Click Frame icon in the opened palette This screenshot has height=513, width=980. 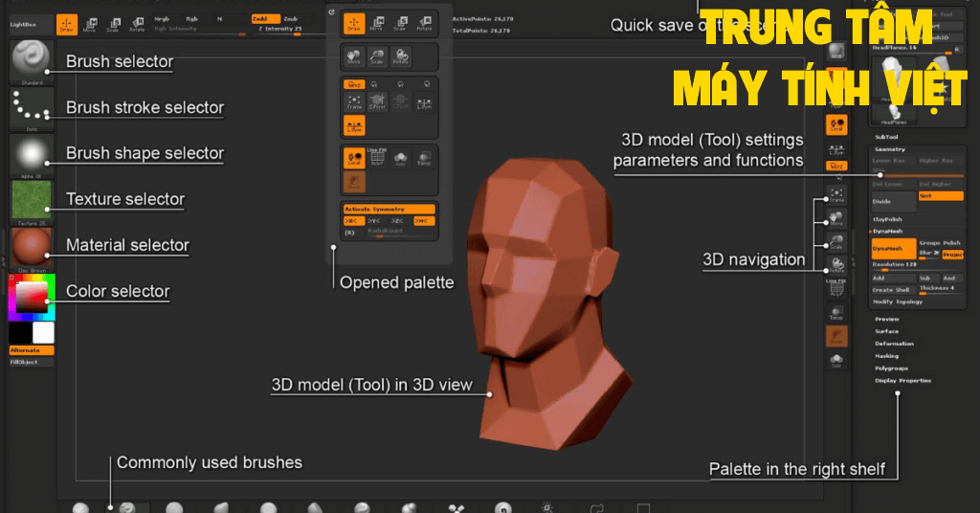coord(354,101)
